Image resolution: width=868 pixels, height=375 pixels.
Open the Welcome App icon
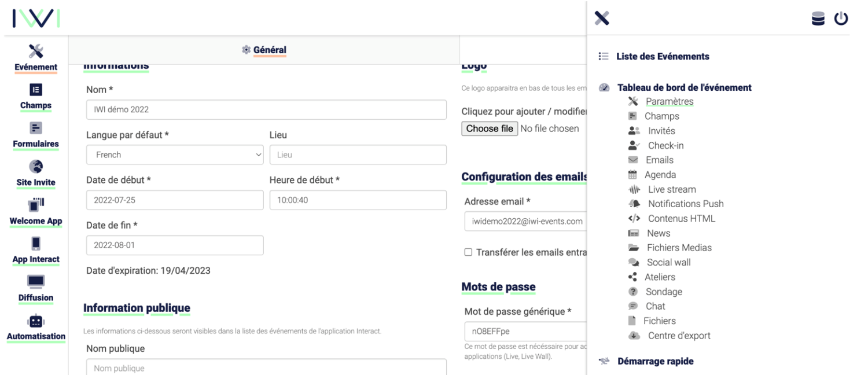tap(36, 205)
